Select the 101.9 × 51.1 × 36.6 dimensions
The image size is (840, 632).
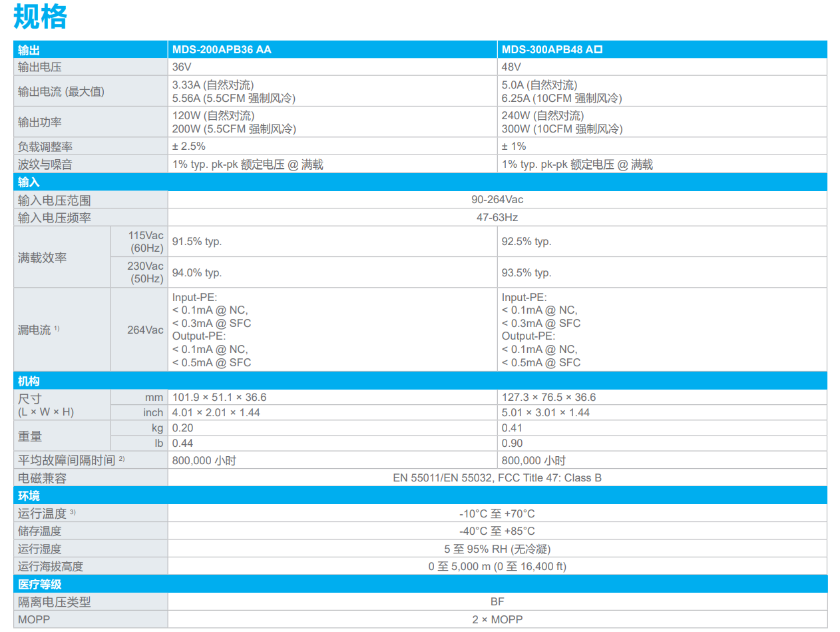click(x=220, y=398)
